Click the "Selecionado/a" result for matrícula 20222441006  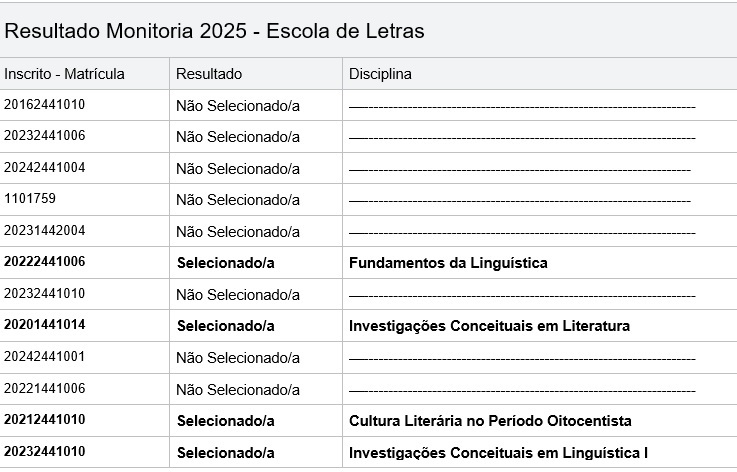[x=226, y=263]
